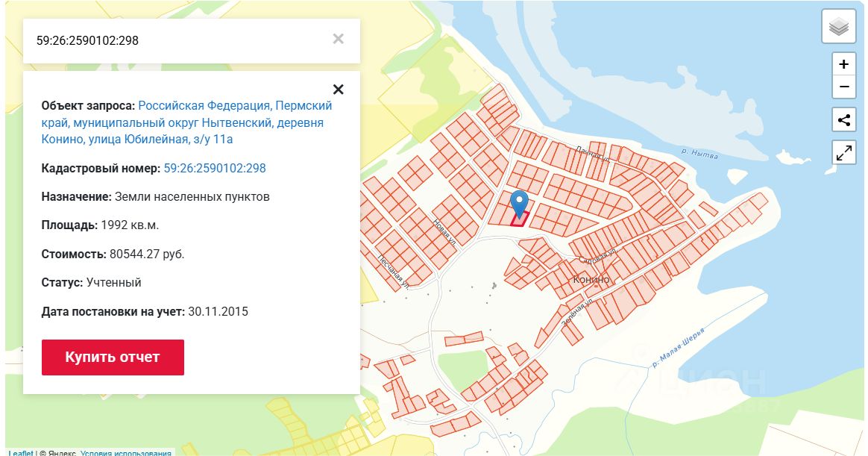Click the share map icon
The width and height of the screenshot is (868, 456).
(x=843, y=120)
